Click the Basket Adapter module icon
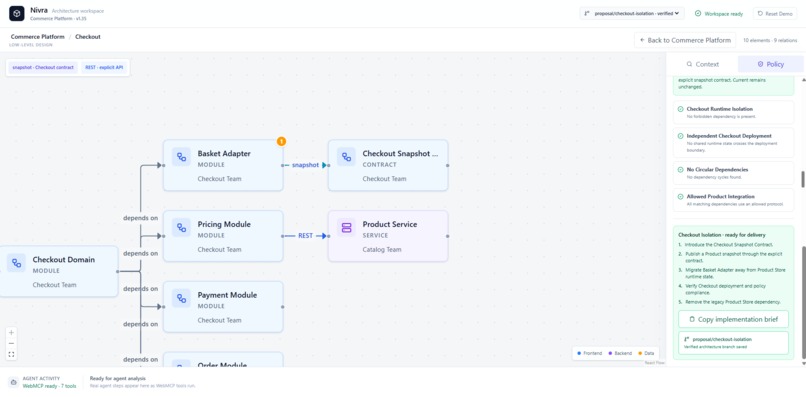The width and height of the screenshot is (806, 397). [181, 157]
